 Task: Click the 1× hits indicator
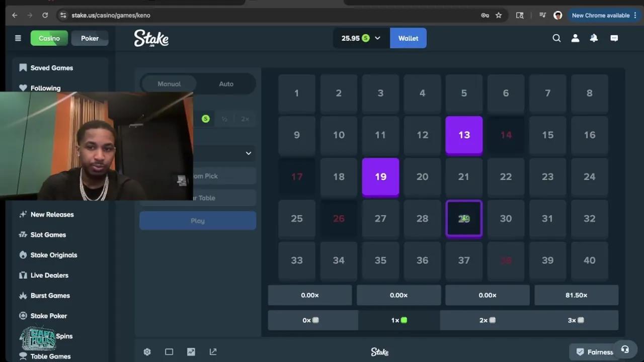[x=398, y=320]
